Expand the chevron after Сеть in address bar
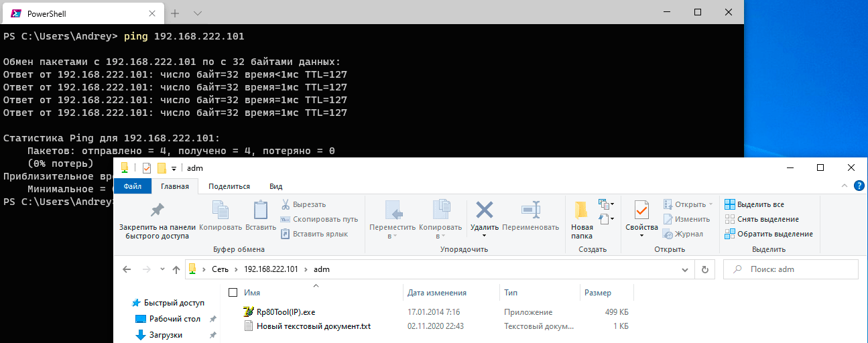Screen dimensions: 868x343 point(235,269)
